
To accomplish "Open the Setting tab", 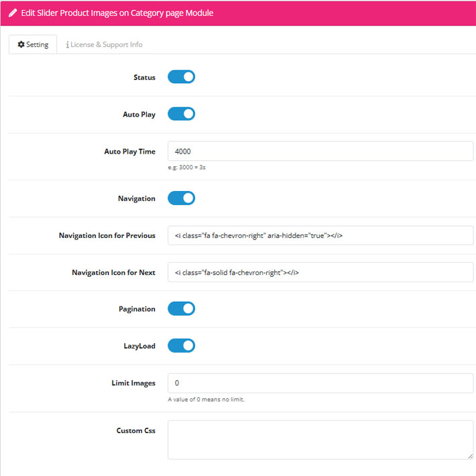I will point(33,45).
